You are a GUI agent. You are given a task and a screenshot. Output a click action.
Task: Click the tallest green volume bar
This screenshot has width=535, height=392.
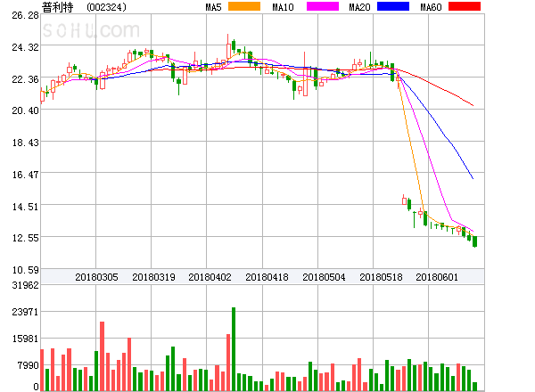pos(234,349)
